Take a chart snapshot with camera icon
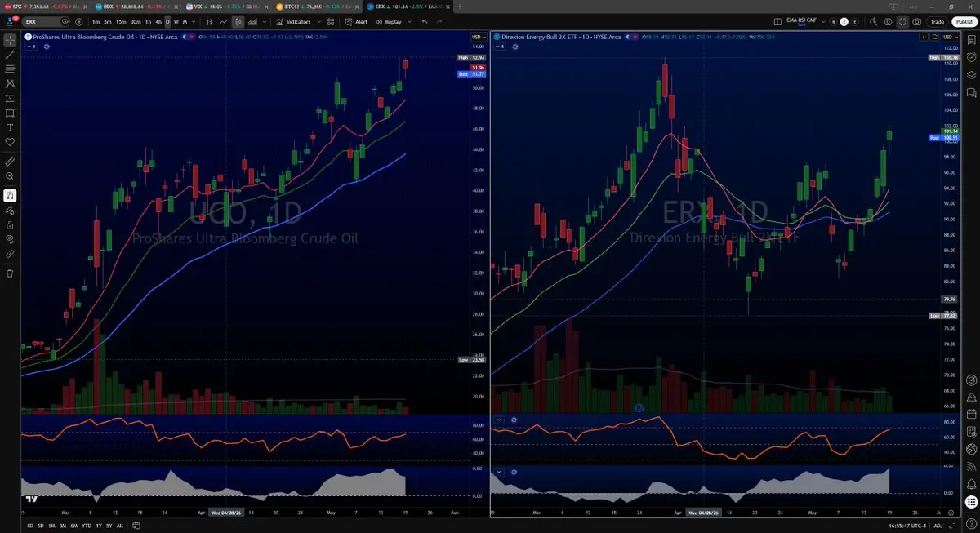Image resolution: width=980 pixels, height=533 pixels. click(x=917, y=21)
